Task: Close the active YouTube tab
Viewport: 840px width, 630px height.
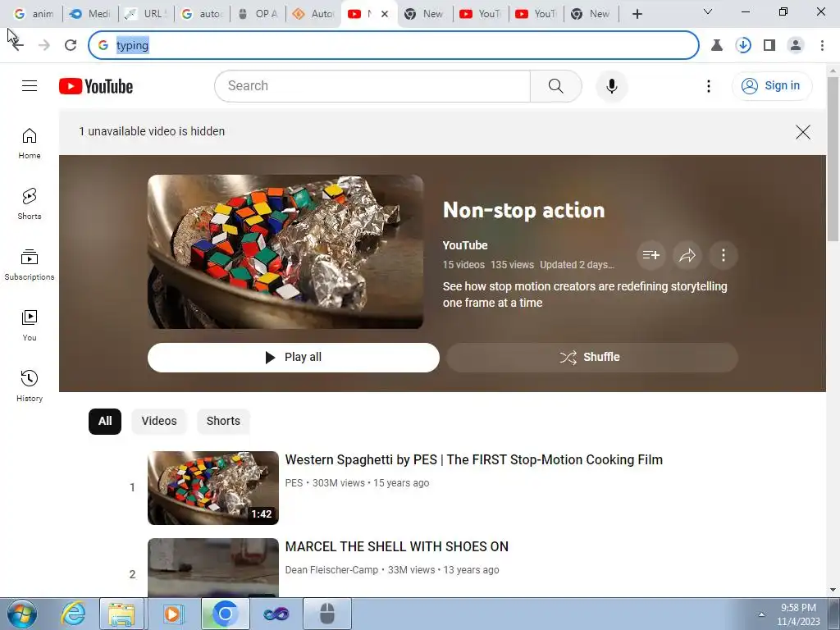Action: pyautogui.click(x=385, y=14)
